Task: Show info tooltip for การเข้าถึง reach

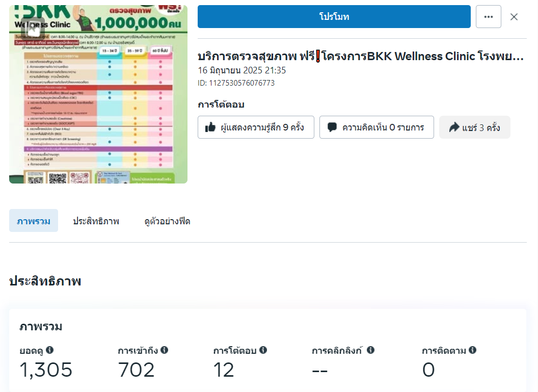Action: [165, 350]
